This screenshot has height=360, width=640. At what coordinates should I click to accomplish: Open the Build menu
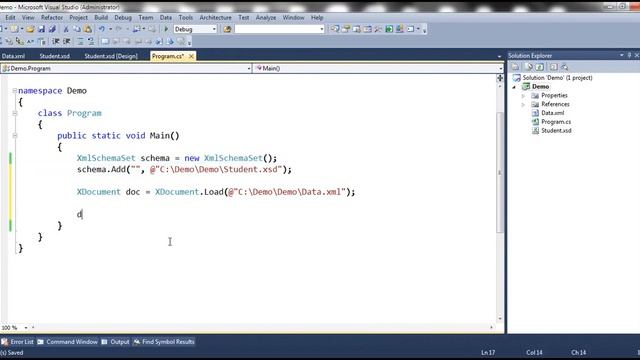pyautogui.click(x=101, y=18)
